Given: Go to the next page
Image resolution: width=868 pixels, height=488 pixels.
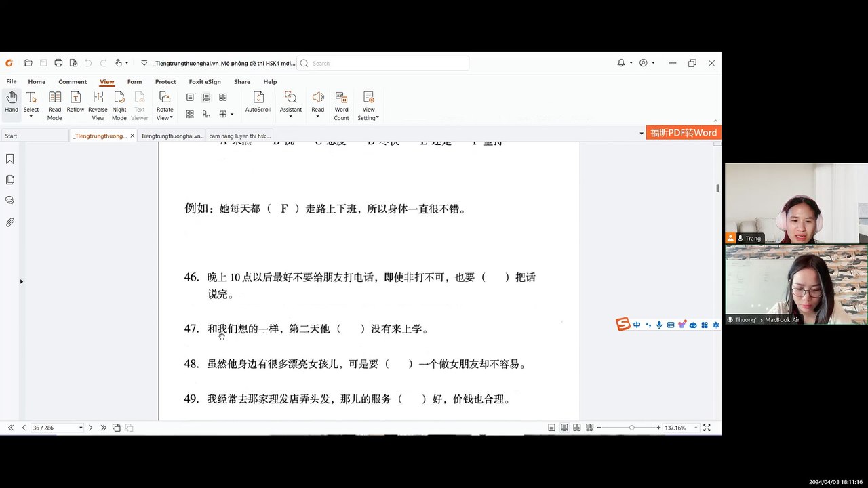Looking at the screenshot, I should coord(91,428).
